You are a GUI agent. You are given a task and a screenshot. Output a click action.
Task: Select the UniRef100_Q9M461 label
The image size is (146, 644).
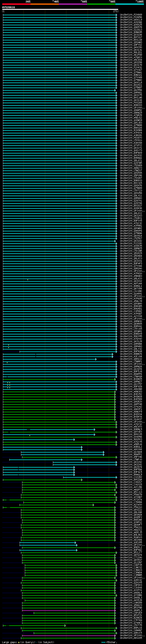tap(131, 93)
